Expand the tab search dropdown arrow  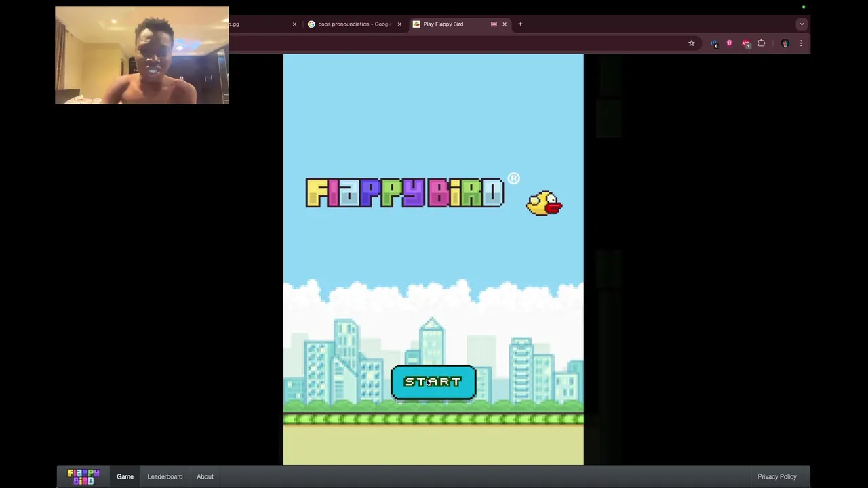coord(802,24)
